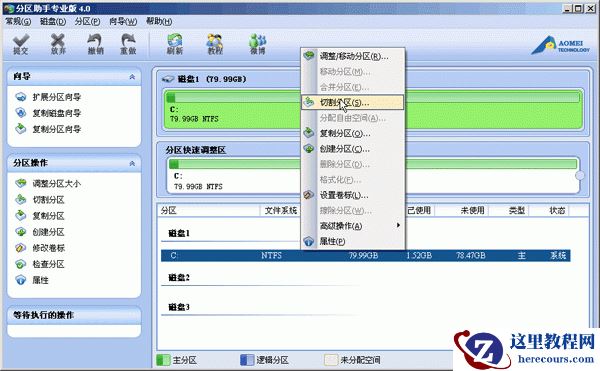Screen dimensions: 600x371
Task: Choose 设置卷标(L) in context menu
Action: [x=353, y=195]
